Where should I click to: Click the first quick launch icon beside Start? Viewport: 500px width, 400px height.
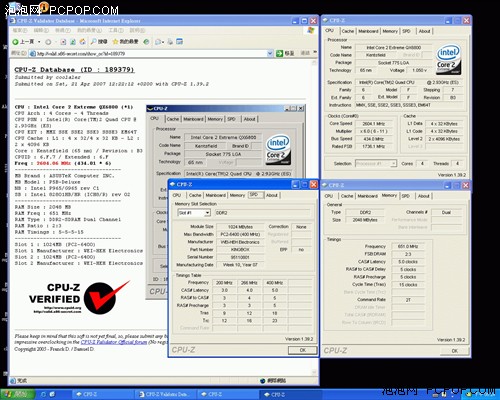pyautogui.click(x=43, y=394)
